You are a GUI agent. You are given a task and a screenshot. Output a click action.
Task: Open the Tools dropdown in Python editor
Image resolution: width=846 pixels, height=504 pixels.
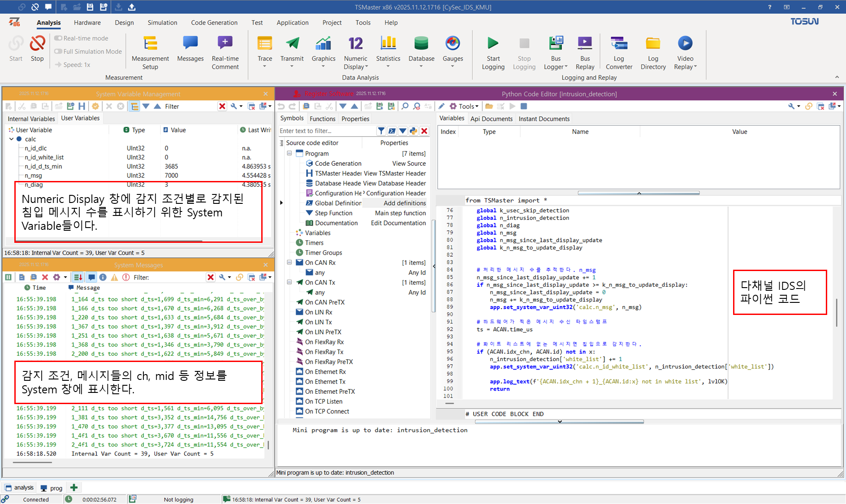(464, 106)
